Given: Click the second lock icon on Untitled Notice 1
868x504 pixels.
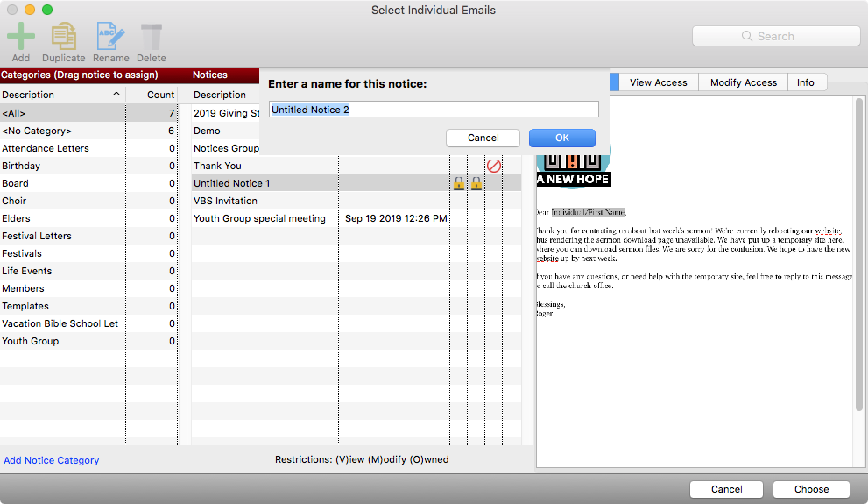Looking at the screenshot, I should click(476, 183).
